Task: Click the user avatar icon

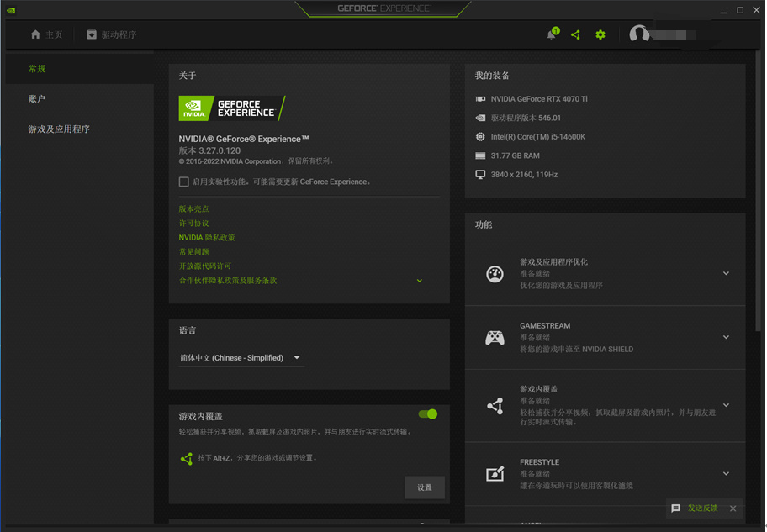Action: 639,34
